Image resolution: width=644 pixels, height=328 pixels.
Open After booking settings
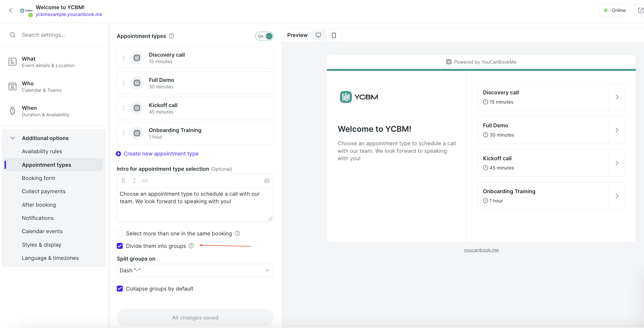(39, 205)
